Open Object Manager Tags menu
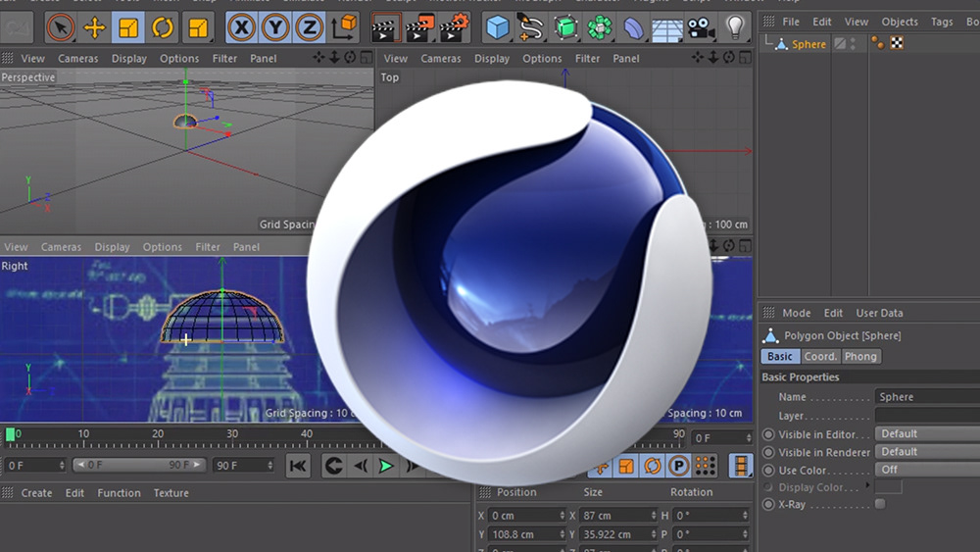Viewport: 980px width, 552px height. tap(941, 22)
